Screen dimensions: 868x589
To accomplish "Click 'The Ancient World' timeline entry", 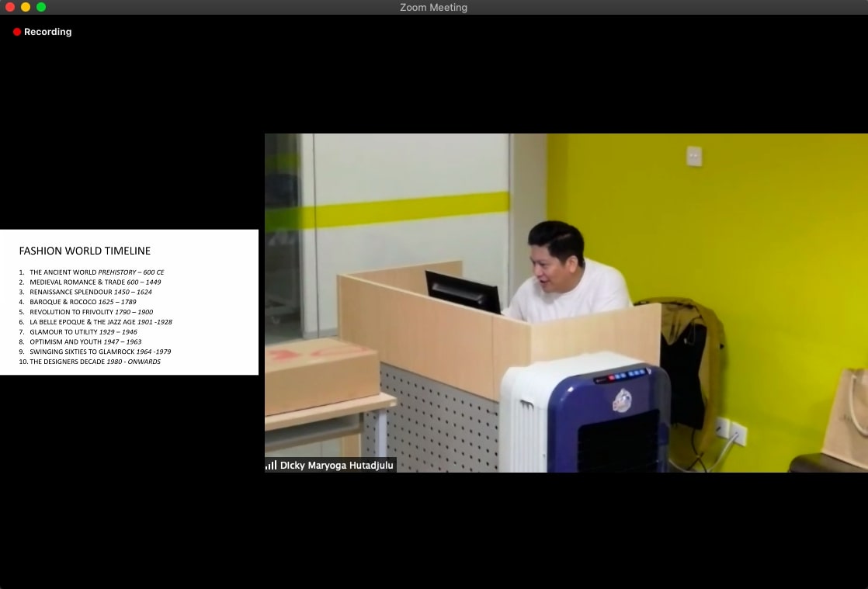I will 92,272.
